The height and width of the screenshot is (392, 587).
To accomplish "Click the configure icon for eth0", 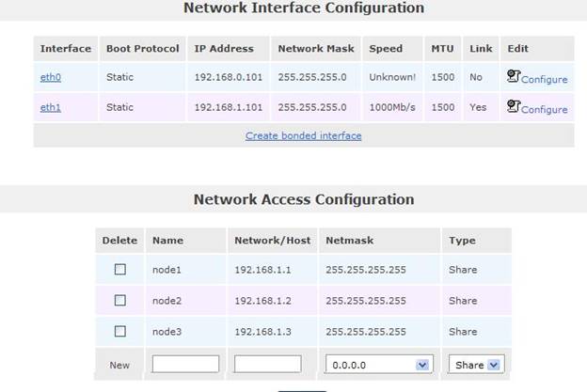I will (514, 77).
